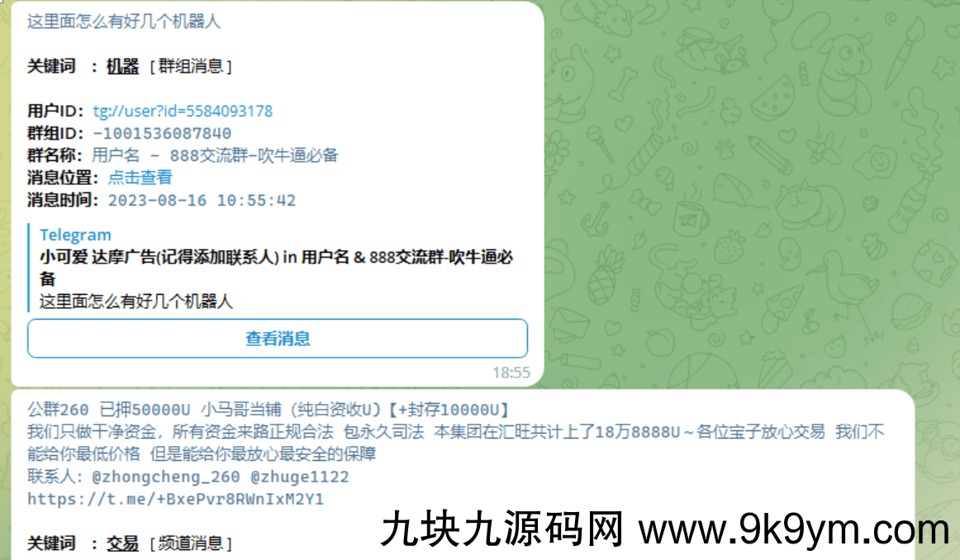Open the @zhuge1122 contact mention
This screenshot has height=560, width=960.
click(x=300, y=477)
